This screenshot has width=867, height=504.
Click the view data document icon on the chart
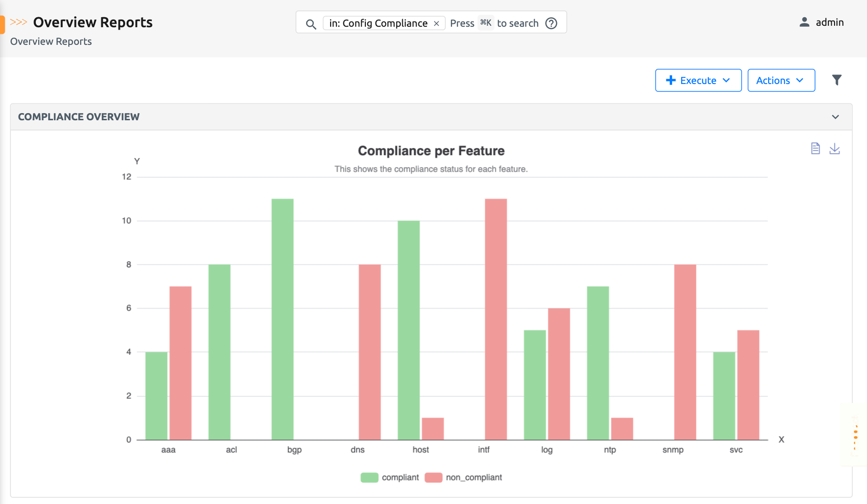coord(815,148)
